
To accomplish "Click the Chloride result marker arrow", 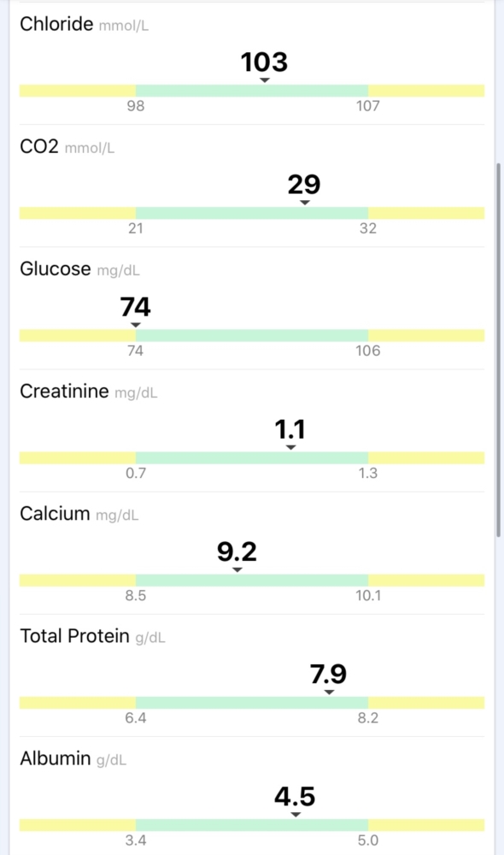I will coord(264,80).
